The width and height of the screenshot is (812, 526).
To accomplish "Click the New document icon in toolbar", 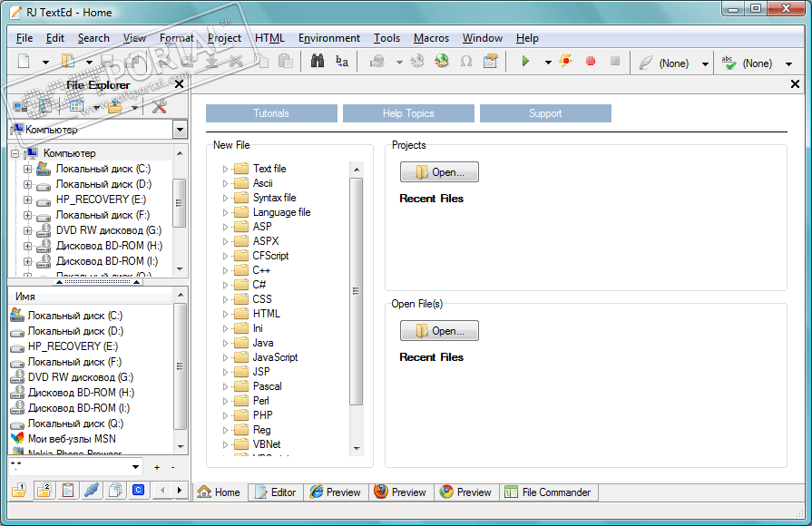I will 24,62.
